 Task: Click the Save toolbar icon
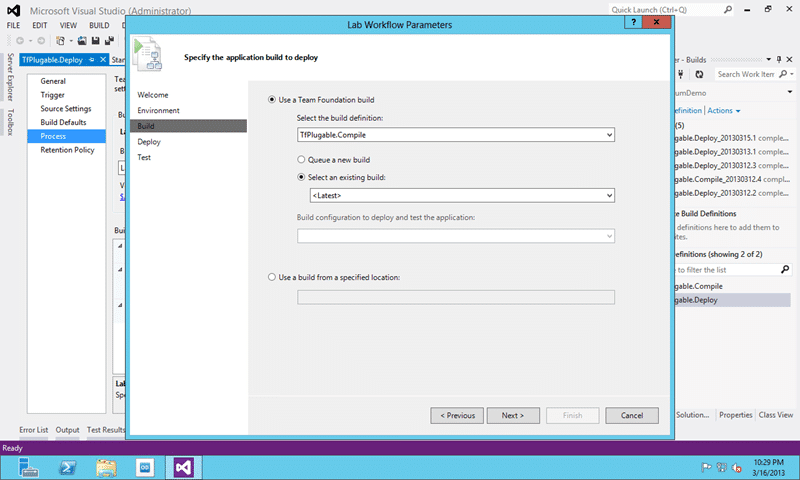tap(95, 41)
